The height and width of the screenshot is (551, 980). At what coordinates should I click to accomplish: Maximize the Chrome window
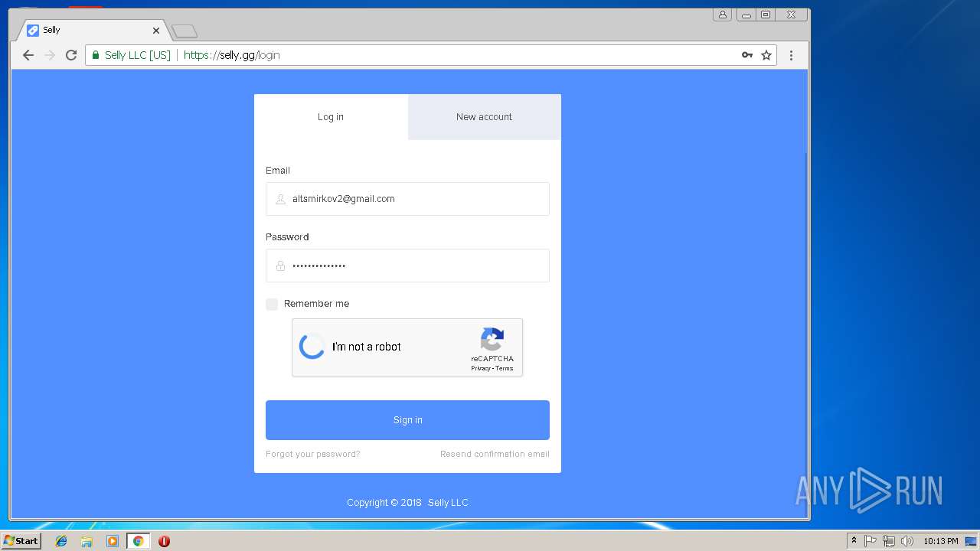coord(766,15)
